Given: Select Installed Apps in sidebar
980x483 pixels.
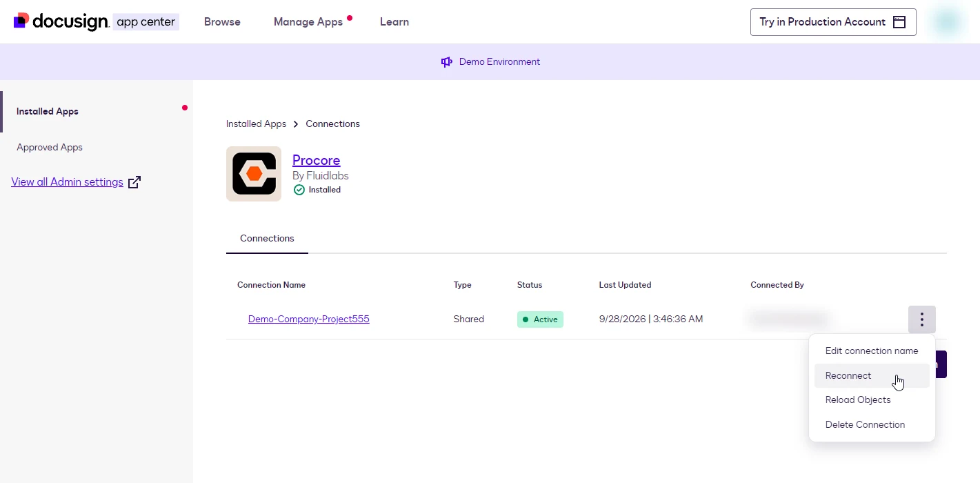Looking at the screenshot, I should 48,111.
